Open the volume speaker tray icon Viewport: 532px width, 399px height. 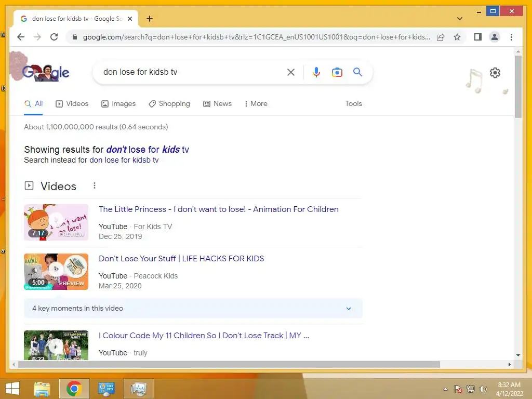coord(483,389)
